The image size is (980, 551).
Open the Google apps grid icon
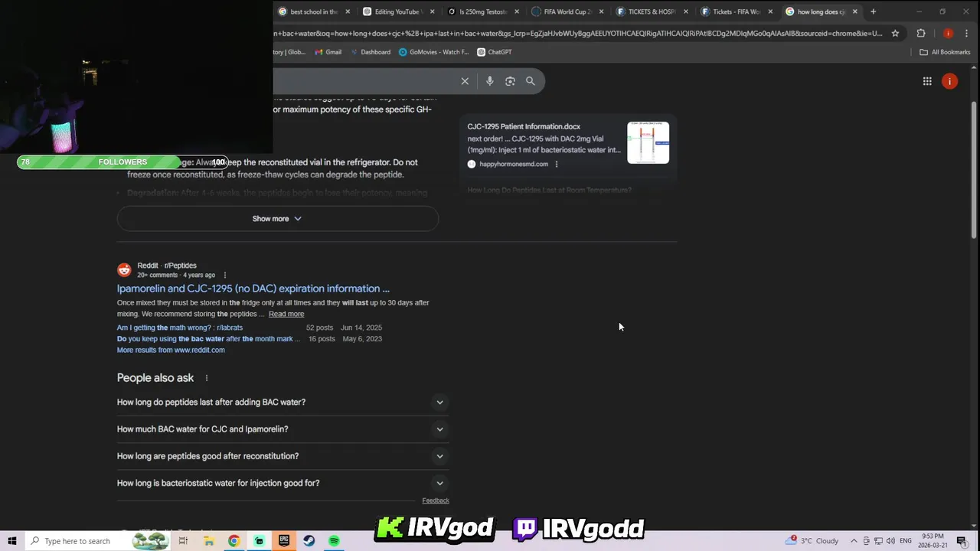927,81
